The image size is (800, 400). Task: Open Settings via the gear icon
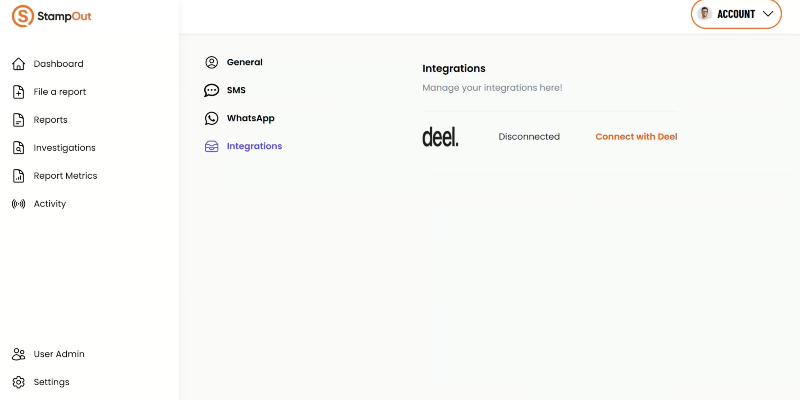(18, 382)
